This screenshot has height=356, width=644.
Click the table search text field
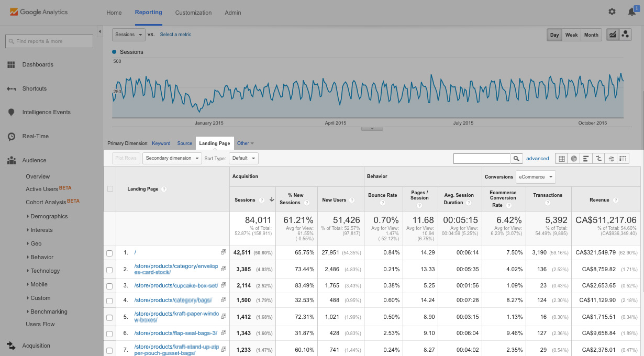coord(482,158)
